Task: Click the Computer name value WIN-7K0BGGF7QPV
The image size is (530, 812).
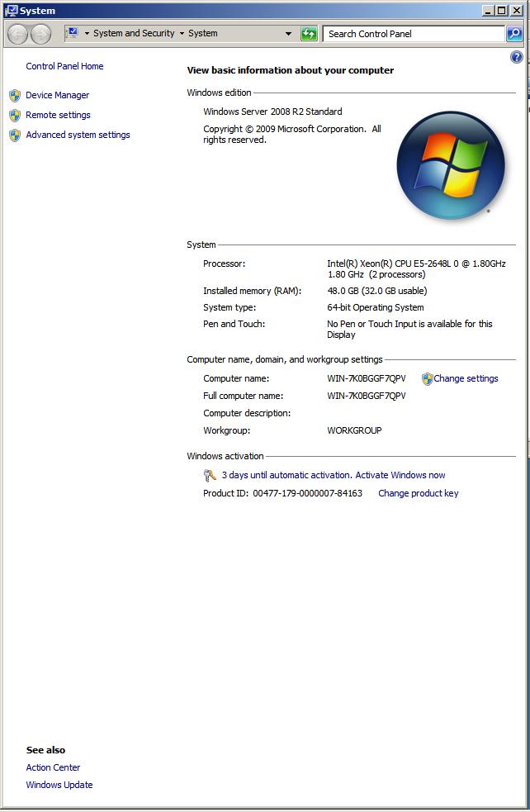Action: 367,378
